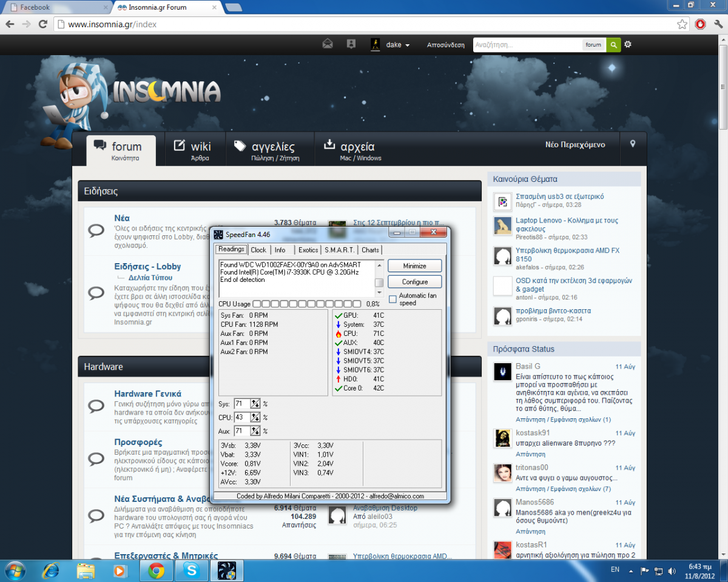Click the Chrome back arrow
This screenshot has height=582, width=728.
click(10, 24)
